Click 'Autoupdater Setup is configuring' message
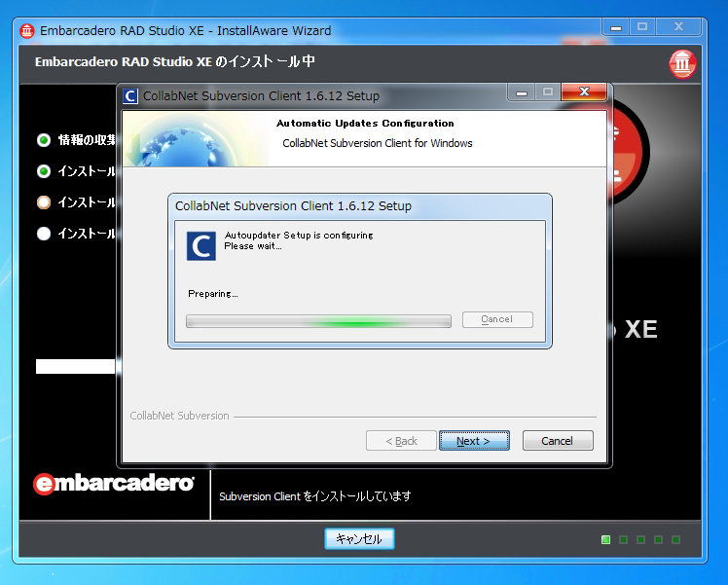The image size is (728, 585). click(x=299, y=235)
